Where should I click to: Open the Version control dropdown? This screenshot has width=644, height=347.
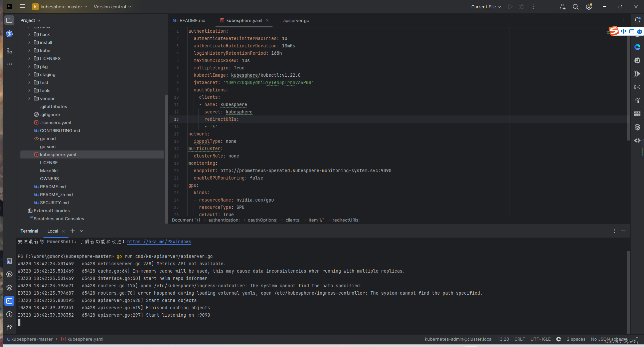click(112, 7)
